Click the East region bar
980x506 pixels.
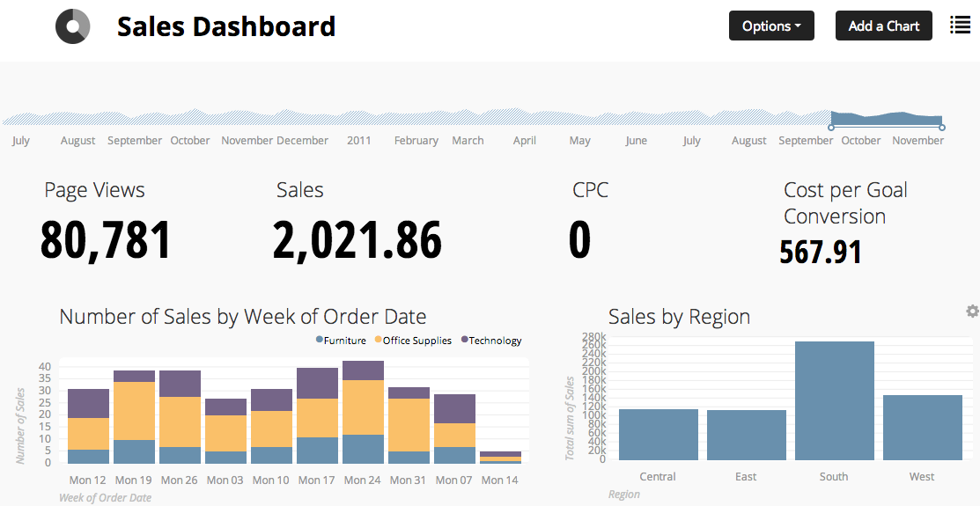746,435
